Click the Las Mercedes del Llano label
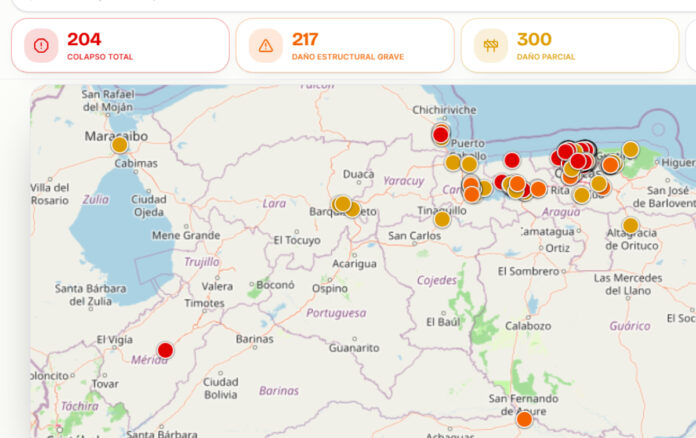The width and height of the screenshot is (696, 438). [628, 284]
